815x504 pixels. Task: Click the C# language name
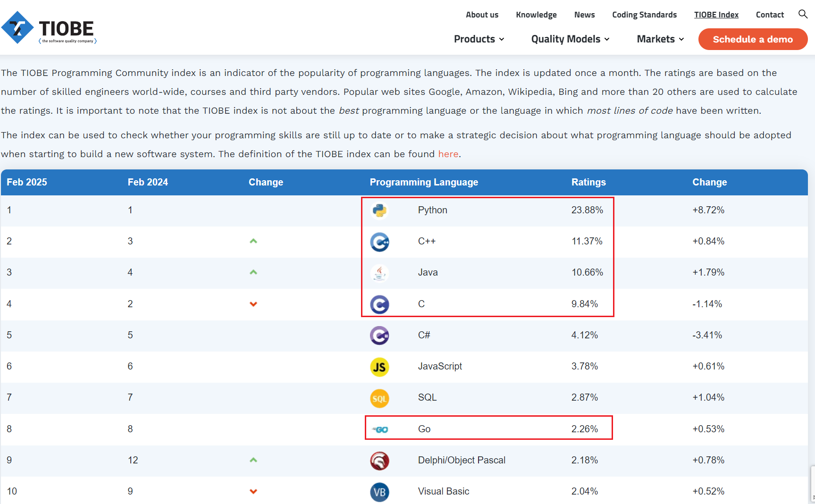pos(424,335)
